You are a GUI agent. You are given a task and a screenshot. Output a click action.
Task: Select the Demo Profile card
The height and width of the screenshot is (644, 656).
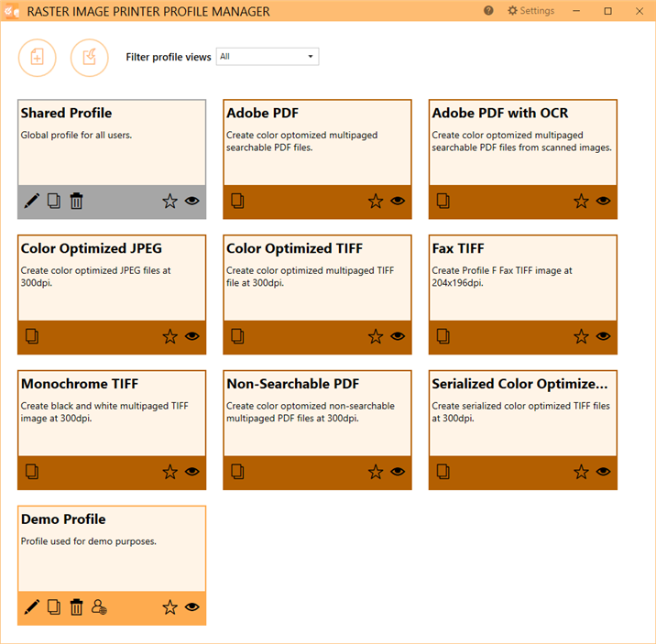click(112, 565)
